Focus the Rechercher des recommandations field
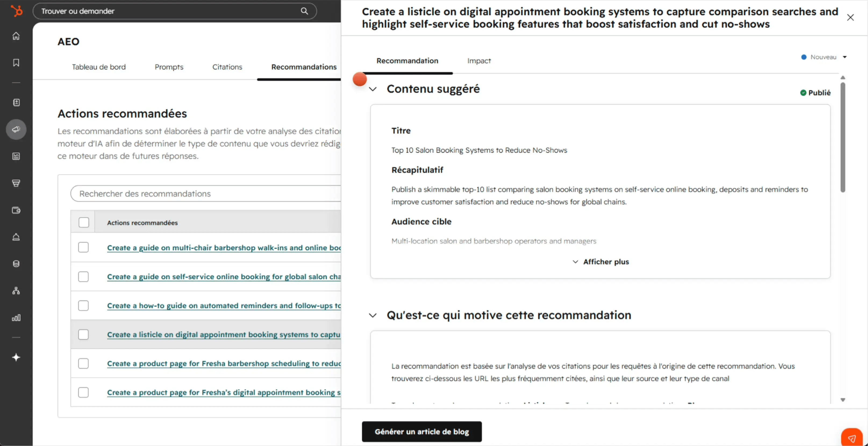This screenshot has width=868, height=446. coord(206,194)
